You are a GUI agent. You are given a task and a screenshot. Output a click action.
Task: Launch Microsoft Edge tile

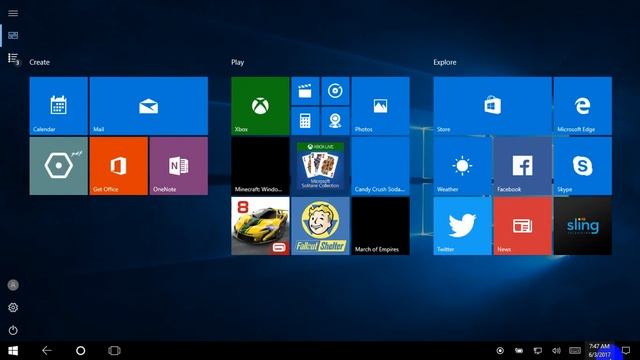click(582, 106)
